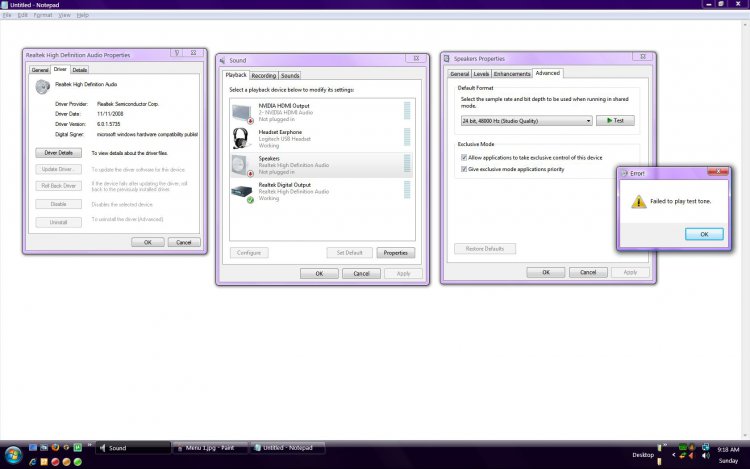Switch to General tab in Speakers Properties
Viewport: 750px width, 469px height.
460,74
